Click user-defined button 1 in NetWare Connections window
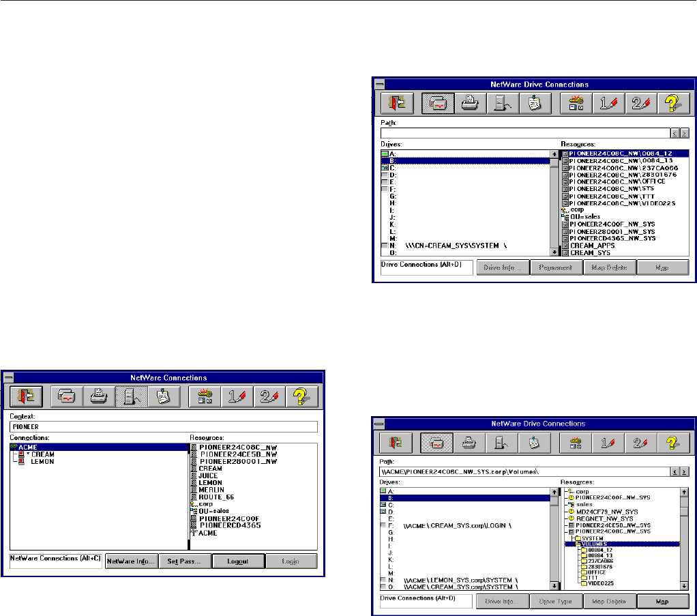This screenshot has height=616, width=697. tap(237, 396)
